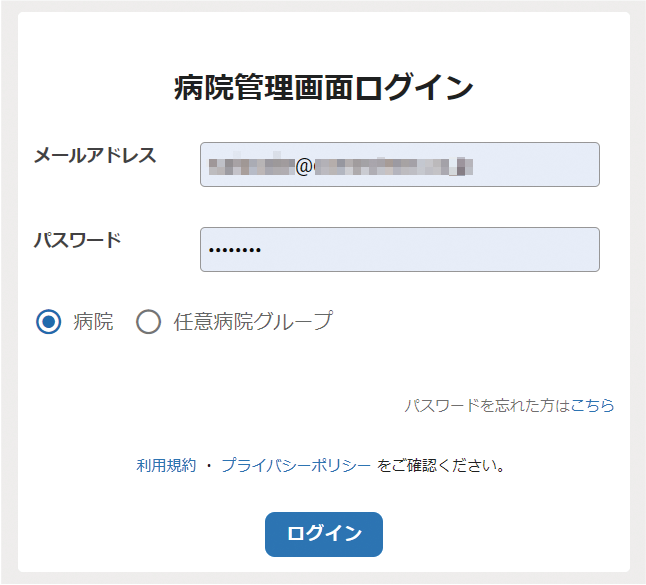Select the 任意病院グループ radio button
The width and height of the screenshot is (646, 585).
tap(148, 321)
